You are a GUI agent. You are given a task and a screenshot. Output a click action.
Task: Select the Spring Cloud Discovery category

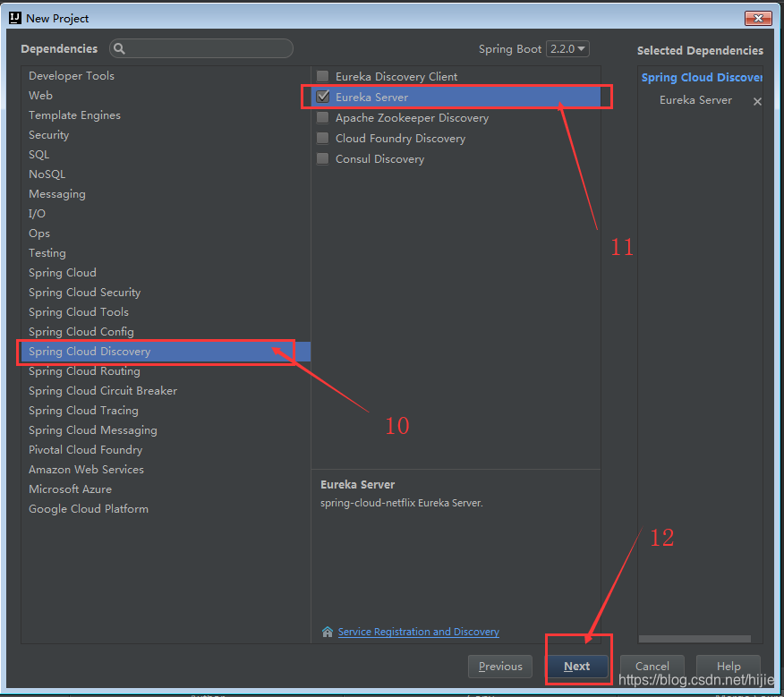pyautogui.click(x=166, y=352)
